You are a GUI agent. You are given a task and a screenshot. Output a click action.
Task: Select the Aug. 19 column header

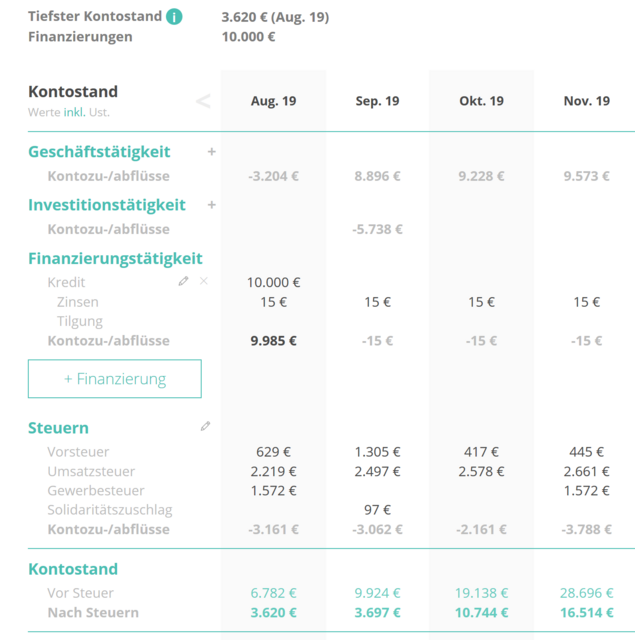click(273, 101)
